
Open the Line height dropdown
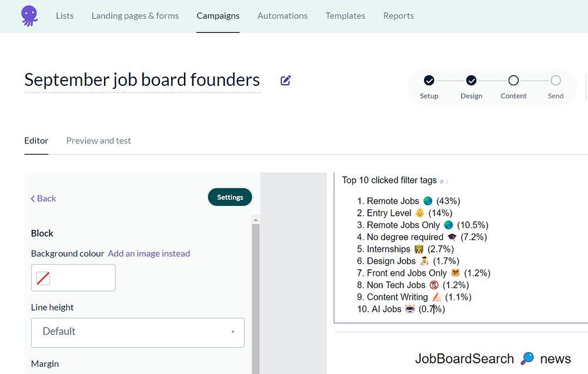click(x=138, y=332)
